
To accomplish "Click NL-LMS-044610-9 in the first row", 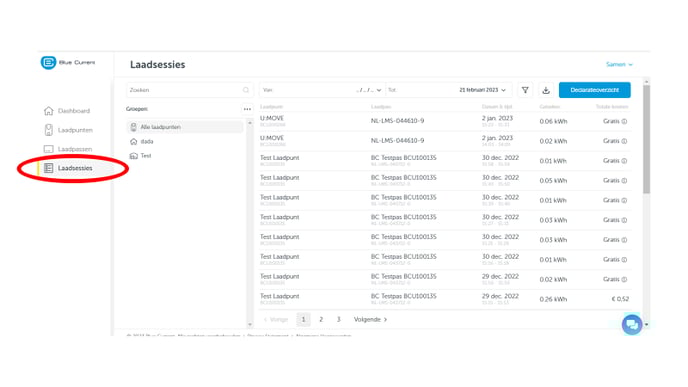I will point(398,121).
